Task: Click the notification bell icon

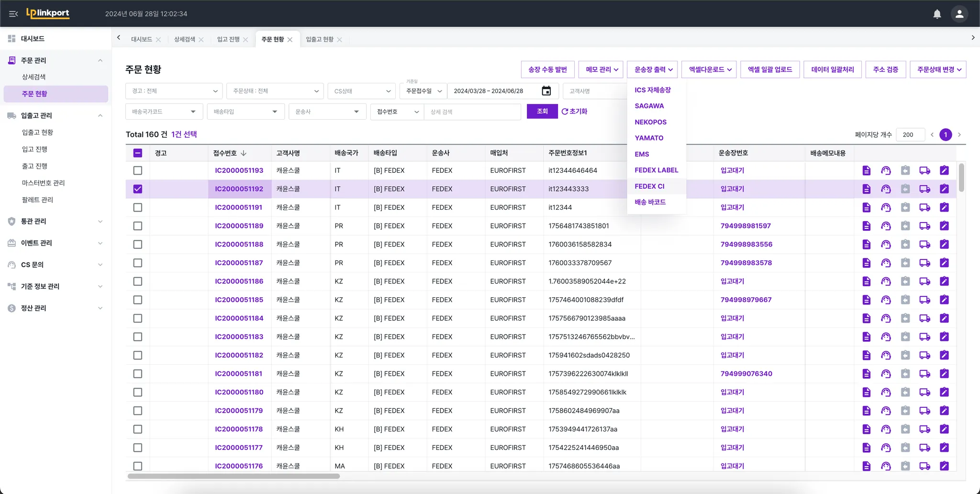Action: [937, 14]
